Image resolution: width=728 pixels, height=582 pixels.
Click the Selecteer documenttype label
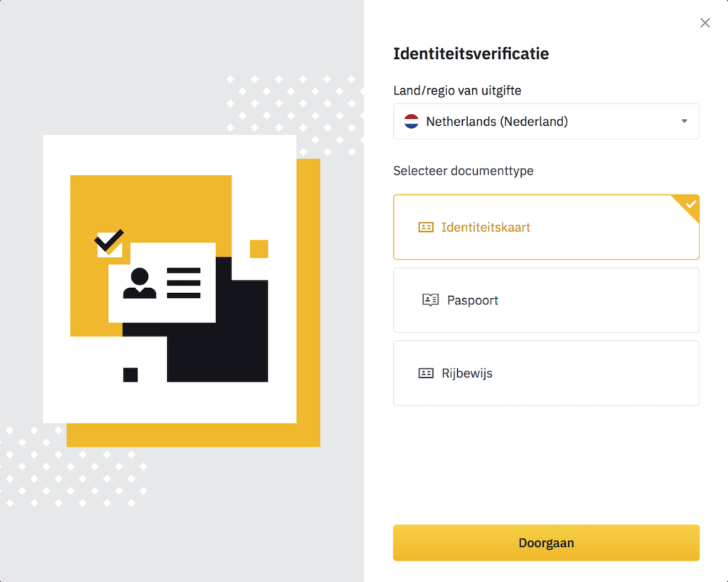pos(464,171)
